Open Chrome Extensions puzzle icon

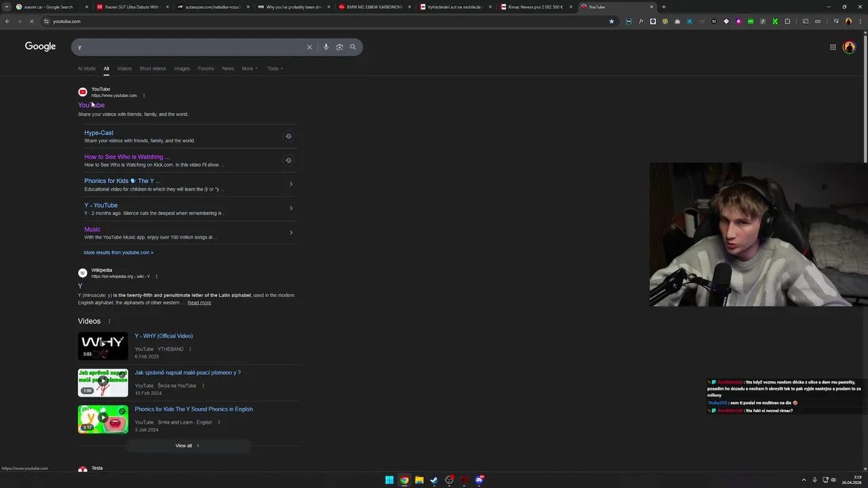[x=787, y=21]
